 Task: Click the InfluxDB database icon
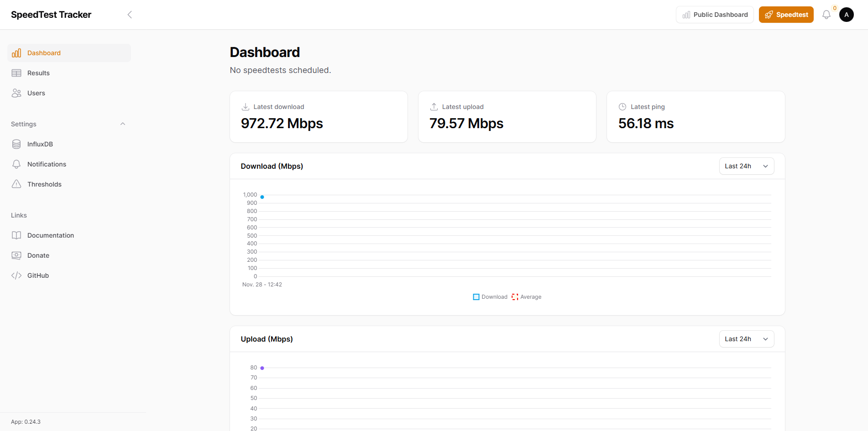(16, 144)
